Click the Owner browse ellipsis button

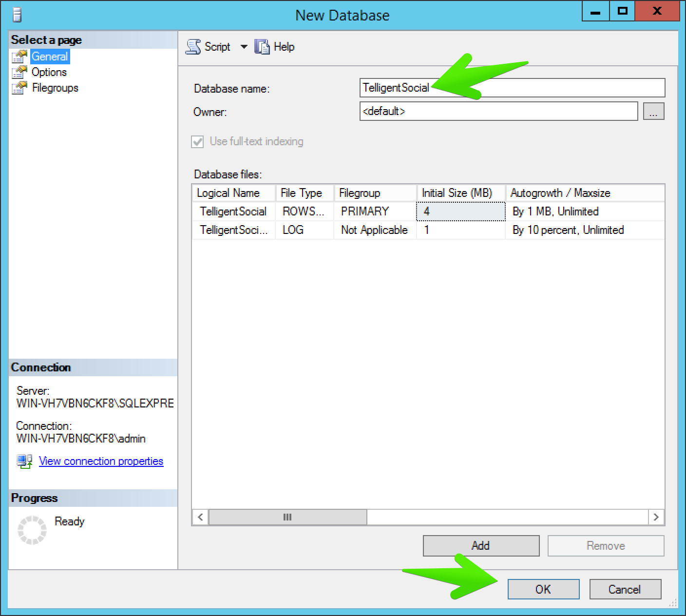click(x=653, y=112)
